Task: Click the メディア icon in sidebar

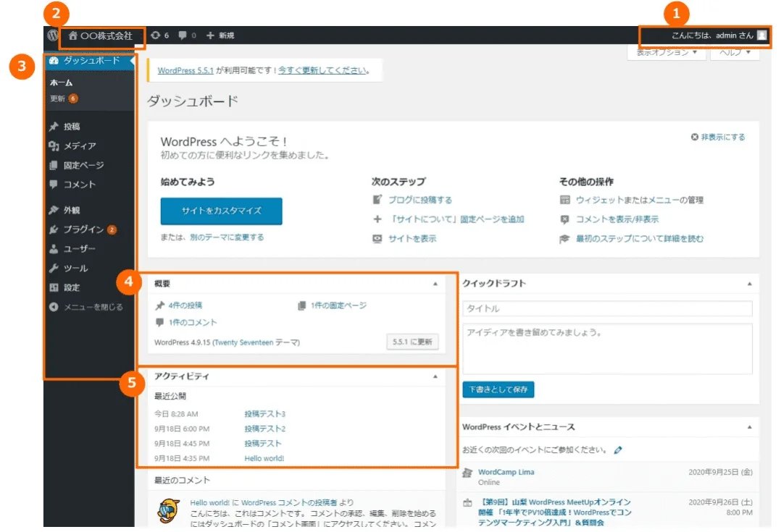Action: click(54, 145)
